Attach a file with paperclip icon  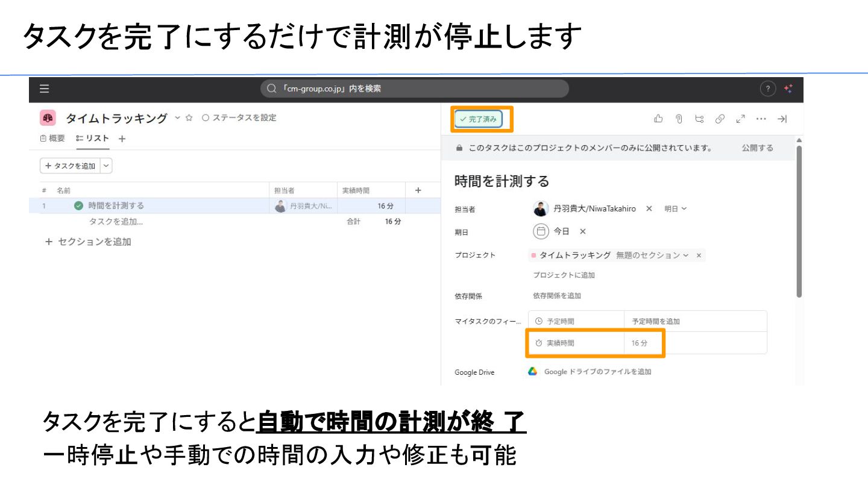679,119
